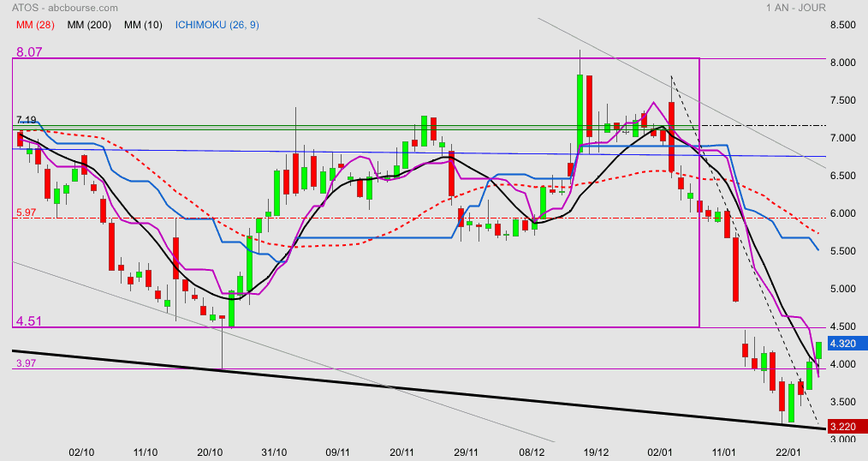868x461 pixels.
Task: Click the 8.07 resistance level label
Action: [29, 52]
